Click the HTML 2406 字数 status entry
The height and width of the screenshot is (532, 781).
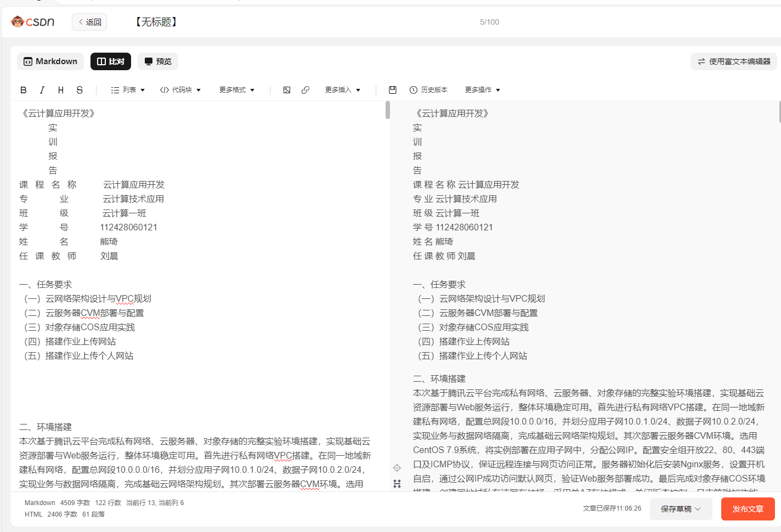coord(51,514)
